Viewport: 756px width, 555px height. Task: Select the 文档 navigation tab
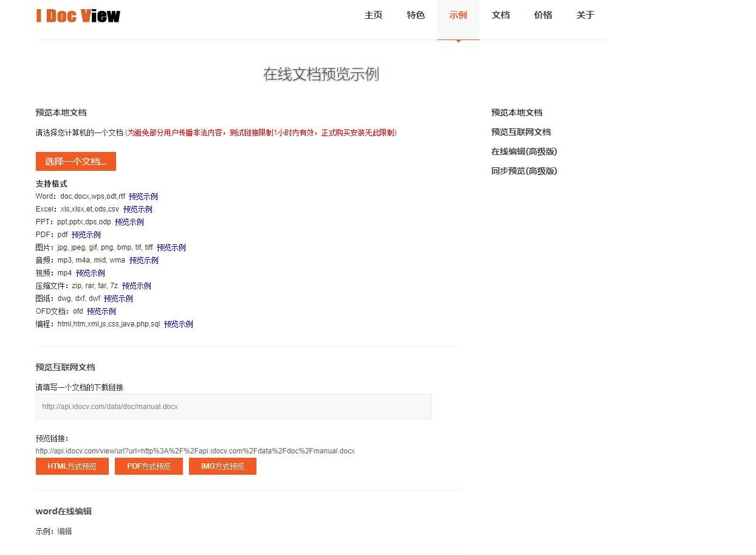pos(501,15)
